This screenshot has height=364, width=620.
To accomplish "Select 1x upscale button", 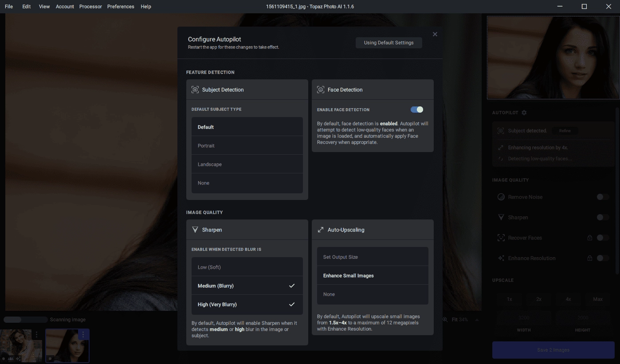I will click(x=510, y=299).
